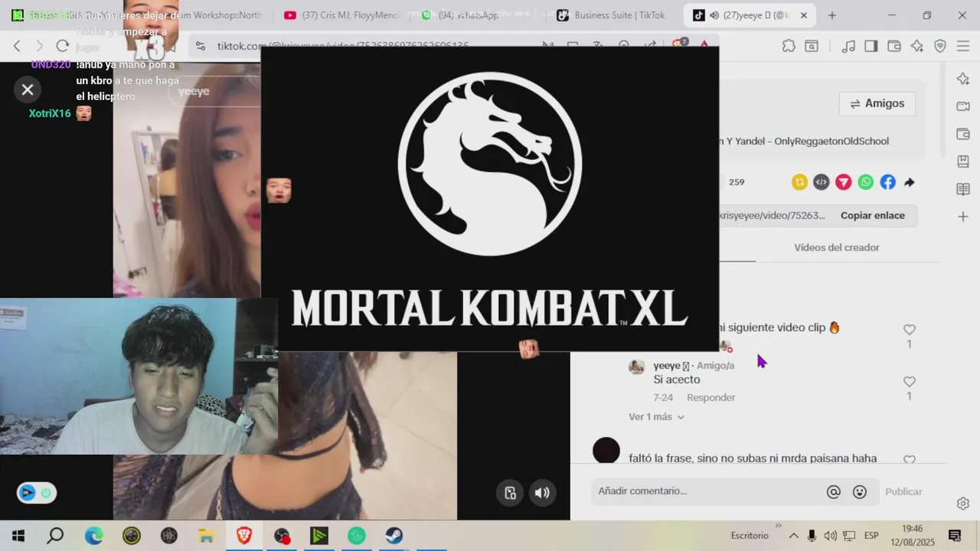The height and width of the screenshot is (551, 980).
Task: Click the repost yellow share icon
Action: coord(799,182)
